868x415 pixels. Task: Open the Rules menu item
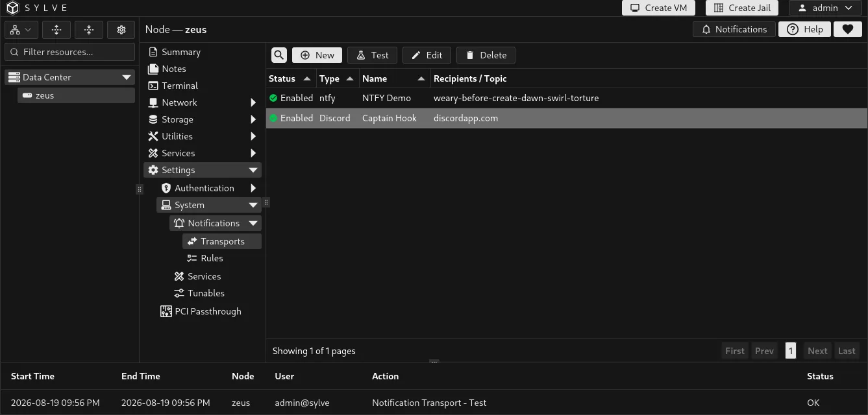tap(212, 258)
